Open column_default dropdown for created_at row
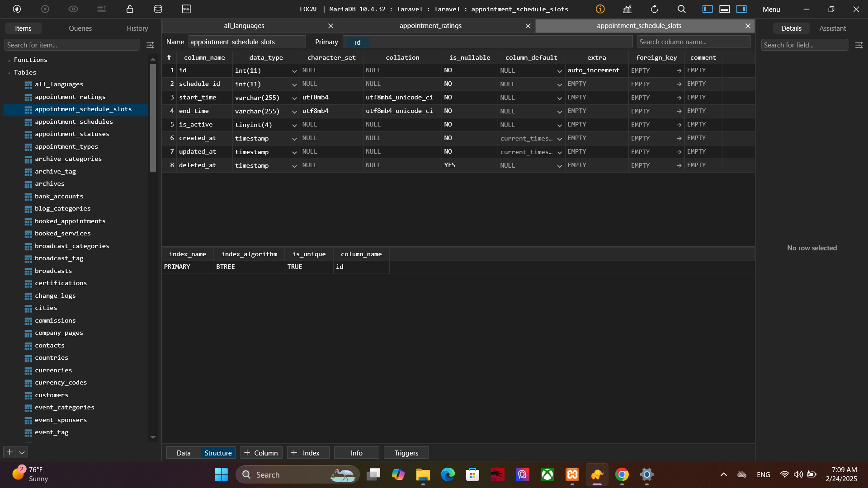 (559, 139)
